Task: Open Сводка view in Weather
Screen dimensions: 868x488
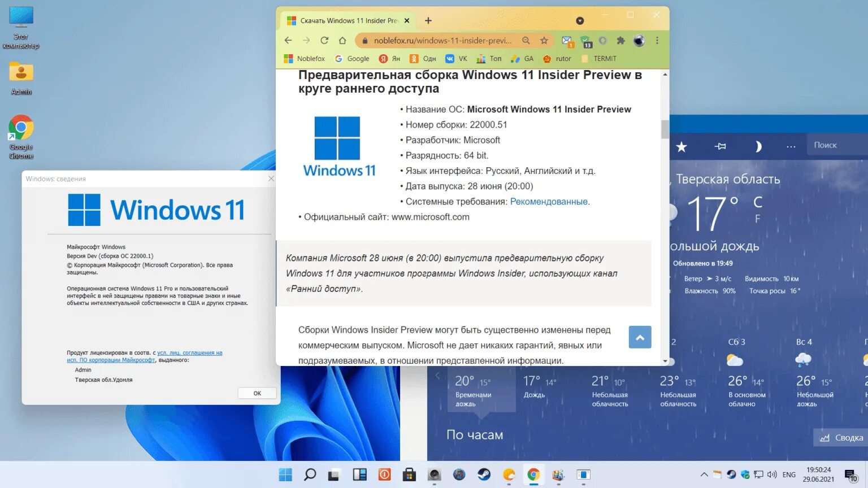Action: tap(841, 438)
